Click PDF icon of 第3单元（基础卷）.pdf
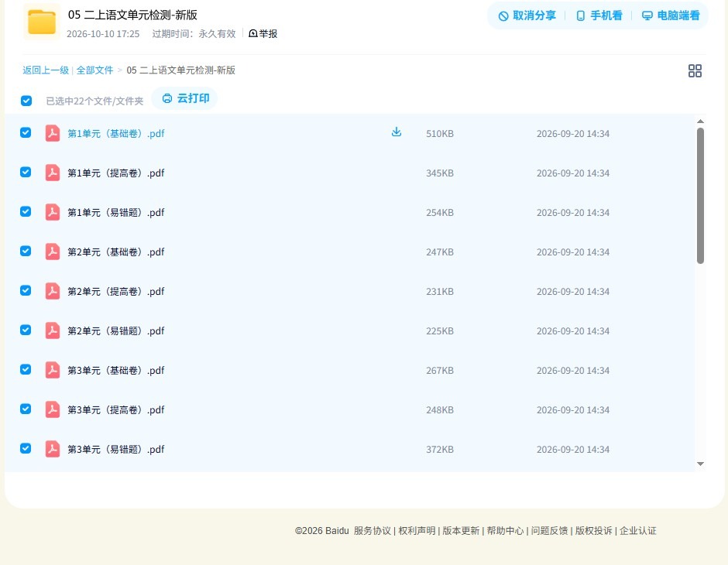Image resolution: width=728 pixels, height=565 pixels. [53, 370]
